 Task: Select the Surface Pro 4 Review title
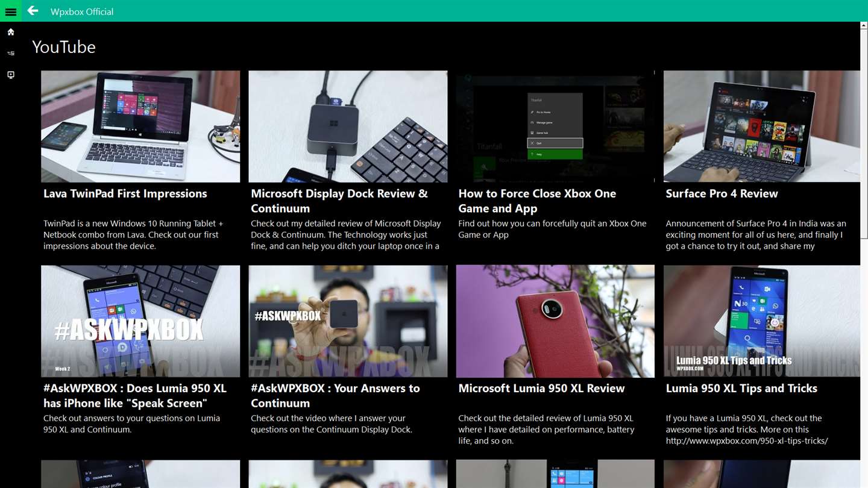tap(722, 193)
